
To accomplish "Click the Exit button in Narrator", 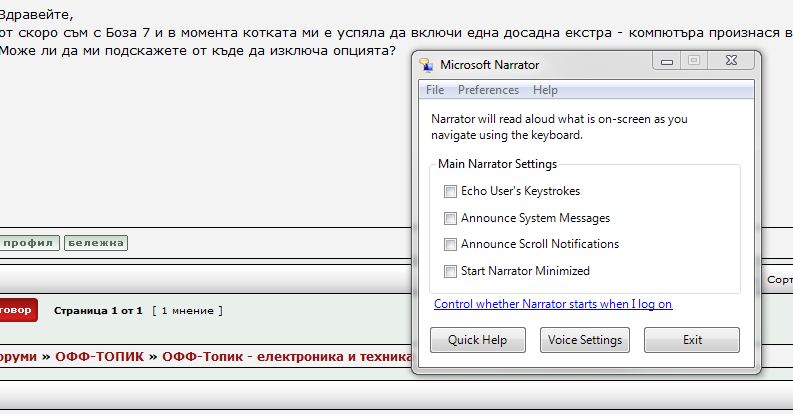I will pos(692,340).
